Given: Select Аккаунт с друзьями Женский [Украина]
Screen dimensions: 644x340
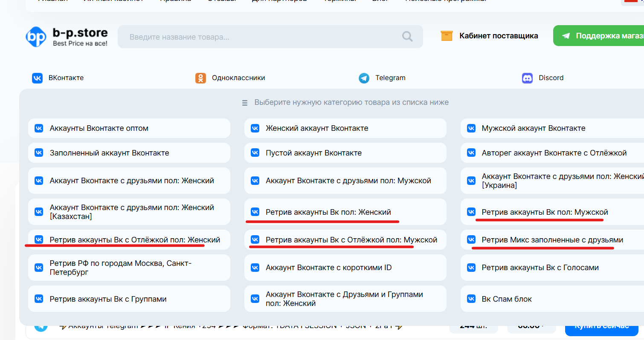Looking at the screenshot, I should click(x=552, y=181).
